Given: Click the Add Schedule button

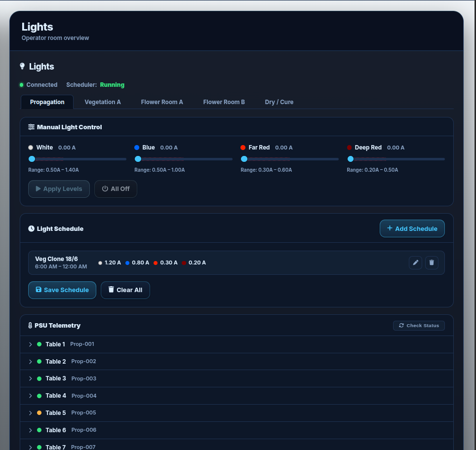Looking at the screenshot, I should click(412, 228).
